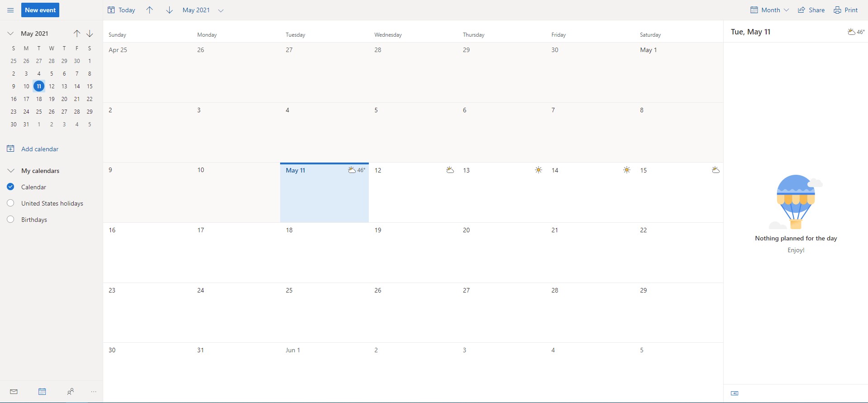Open the Month view dropdown

pyautogui.click(x=769, y=10)
